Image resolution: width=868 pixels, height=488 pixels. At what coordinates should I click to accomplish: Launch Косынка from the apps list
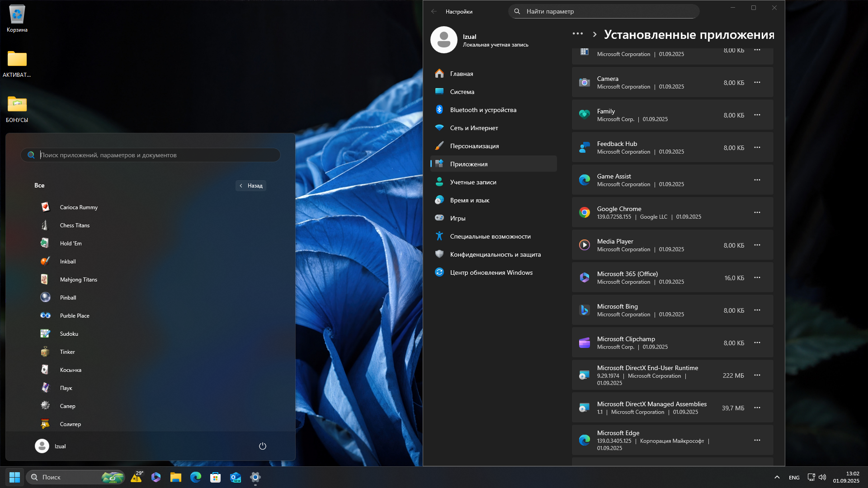pyautogui.click(x=151, y=370)
